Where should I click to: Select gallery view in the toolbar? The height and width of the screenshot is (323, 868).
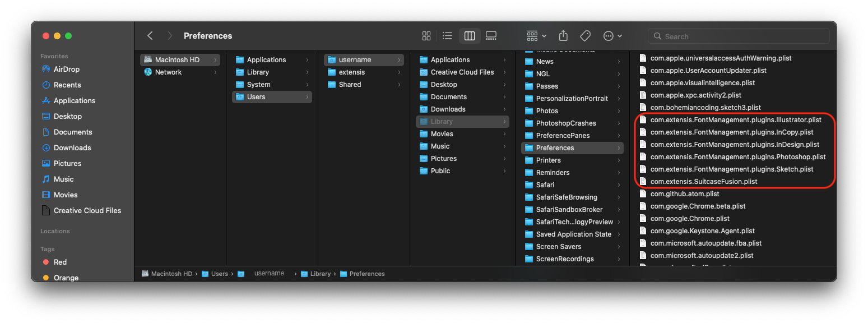491,36
